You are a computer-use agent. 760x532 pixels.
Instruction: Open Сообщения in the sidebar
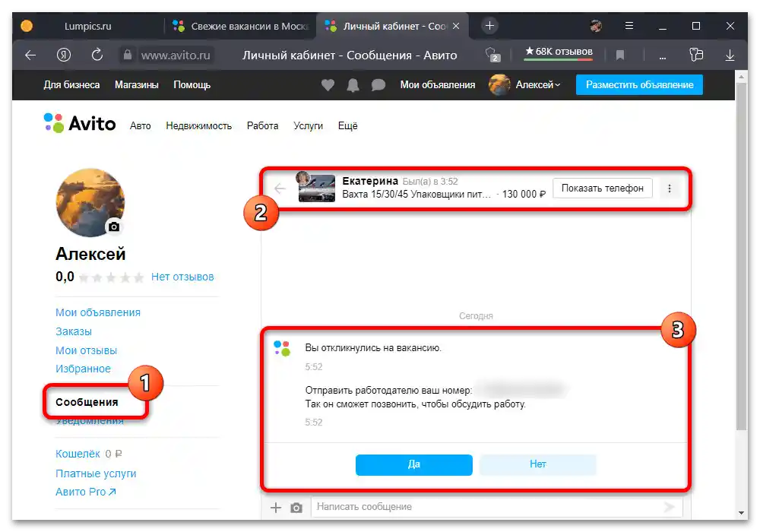coord(87,402)
